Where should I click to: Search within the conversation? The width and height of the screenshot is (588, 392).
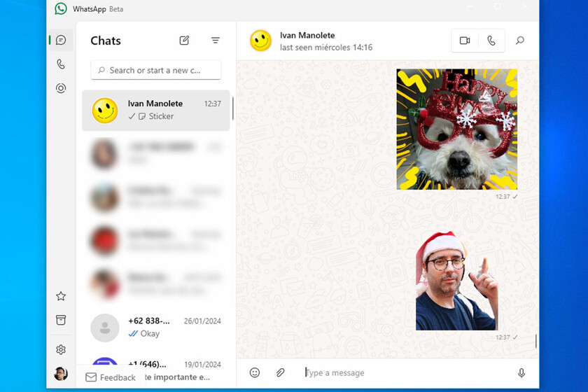tap(520, 41)
